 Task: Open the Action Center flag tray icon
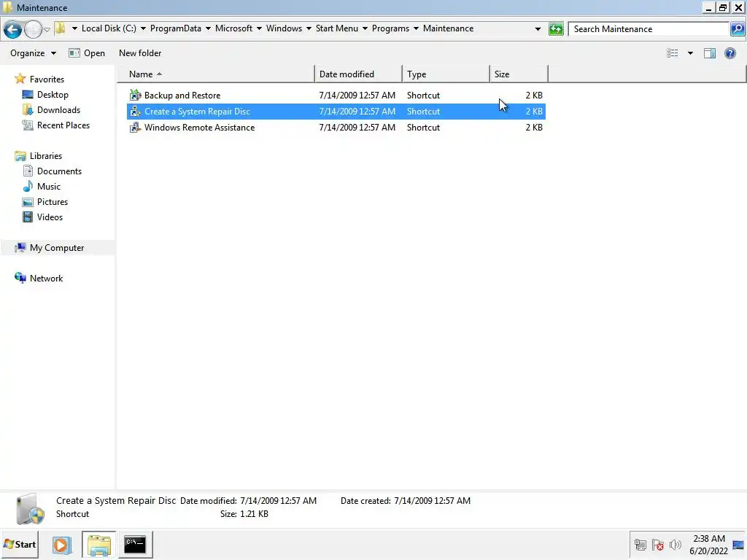(x=657, y=544)
